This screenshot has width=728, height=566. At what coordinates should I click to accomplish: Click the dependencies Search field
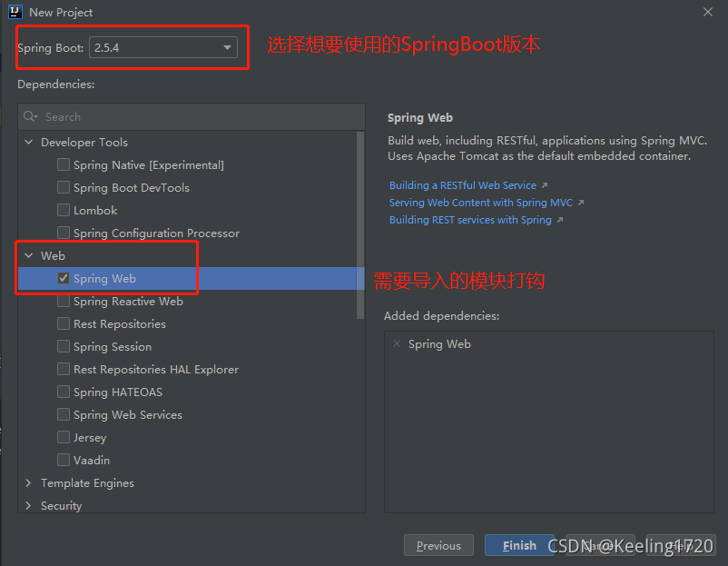point(192,116)
